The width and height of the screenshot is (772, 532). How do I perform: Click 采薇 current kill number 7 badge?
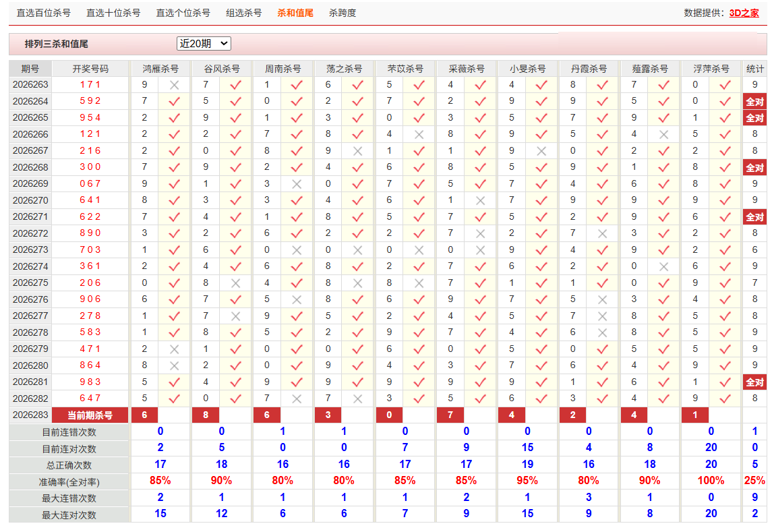tap(450, 415)
